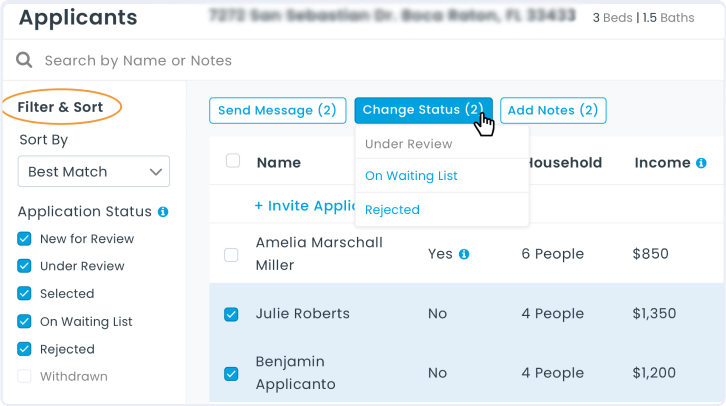Toggle the Under Review status filter
This screenshot has height=406, width=726.
(x=25, y=266)
